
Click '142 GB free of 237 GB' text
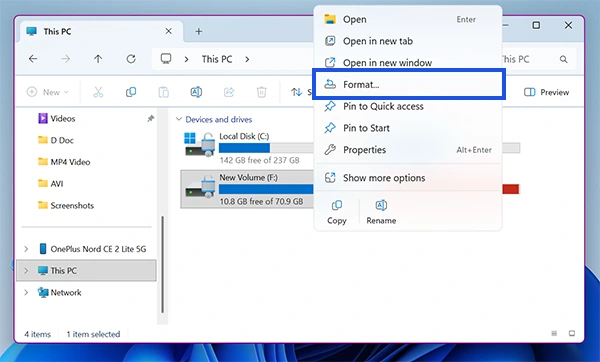pos(259,160)
